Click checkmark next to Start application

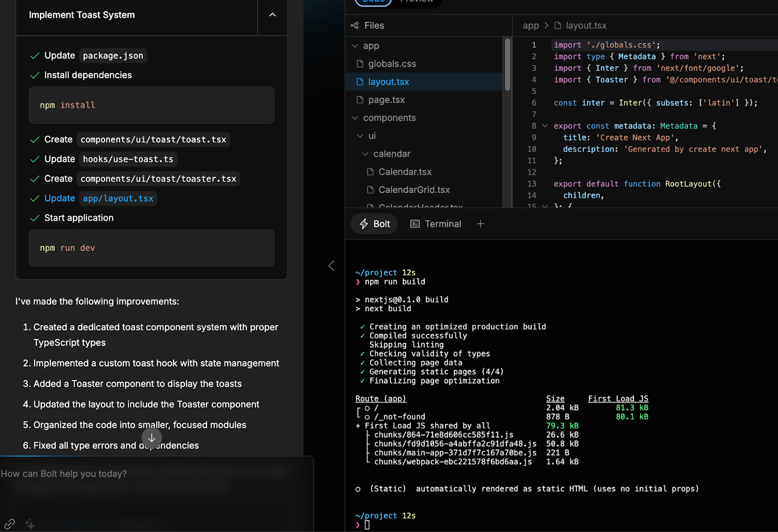pos(35,218)
